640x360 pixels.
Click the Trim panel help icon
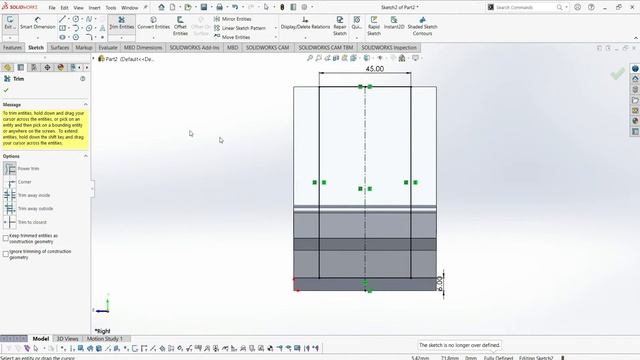tap(83, 79)
